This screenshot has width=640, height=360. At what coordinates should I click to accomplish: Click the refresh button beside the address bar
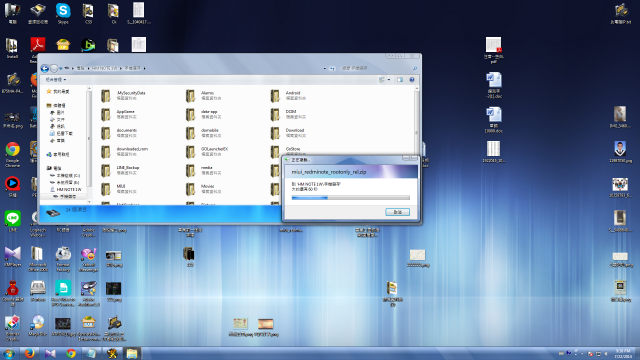tap(332, 68)
